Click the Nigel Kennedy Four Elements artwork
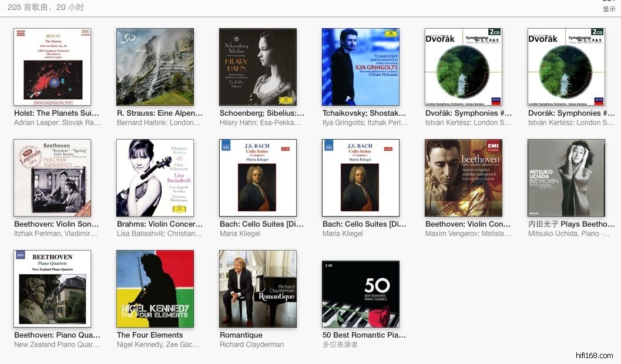The height and width of the screenshot is (364, 621). coord(155,289)
